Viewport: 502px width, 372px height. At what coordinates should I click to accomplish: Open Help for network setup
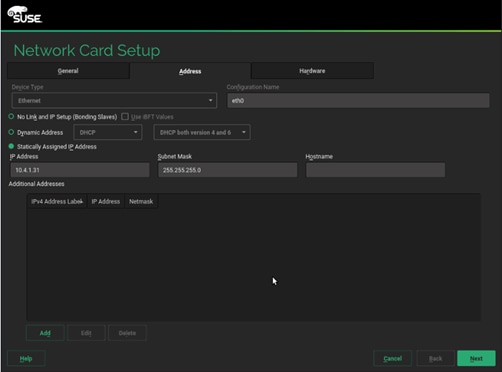(26, 359)
